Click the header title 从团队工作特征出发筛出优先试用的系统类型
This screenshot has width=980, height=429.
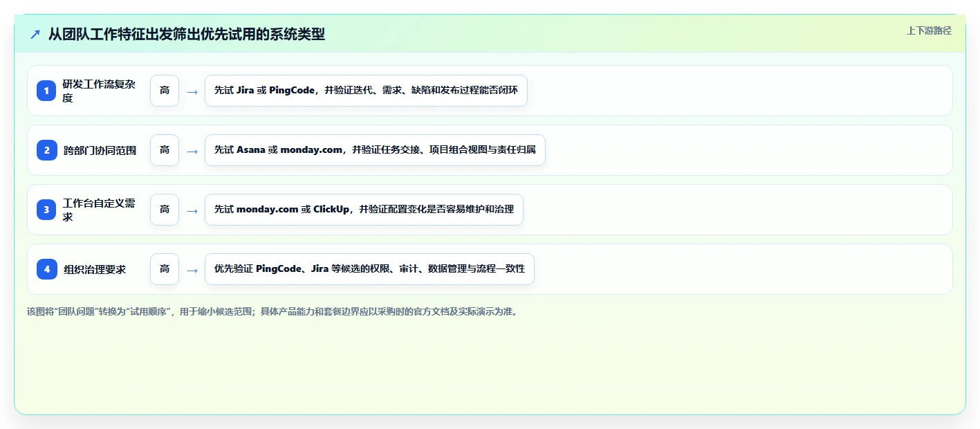pos(187,34)
